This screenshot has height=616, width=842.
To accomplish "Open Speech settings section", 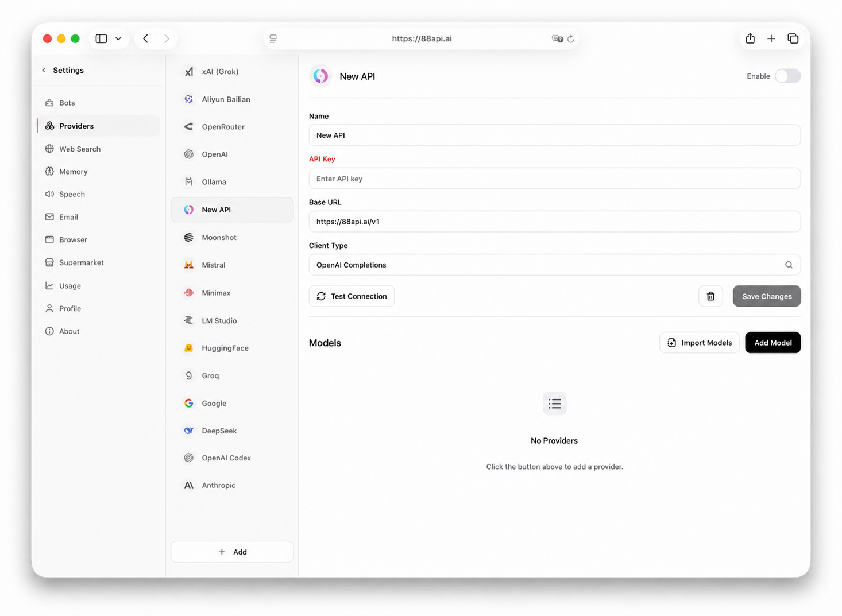I will pyautogui.click(x=98, y=195).
